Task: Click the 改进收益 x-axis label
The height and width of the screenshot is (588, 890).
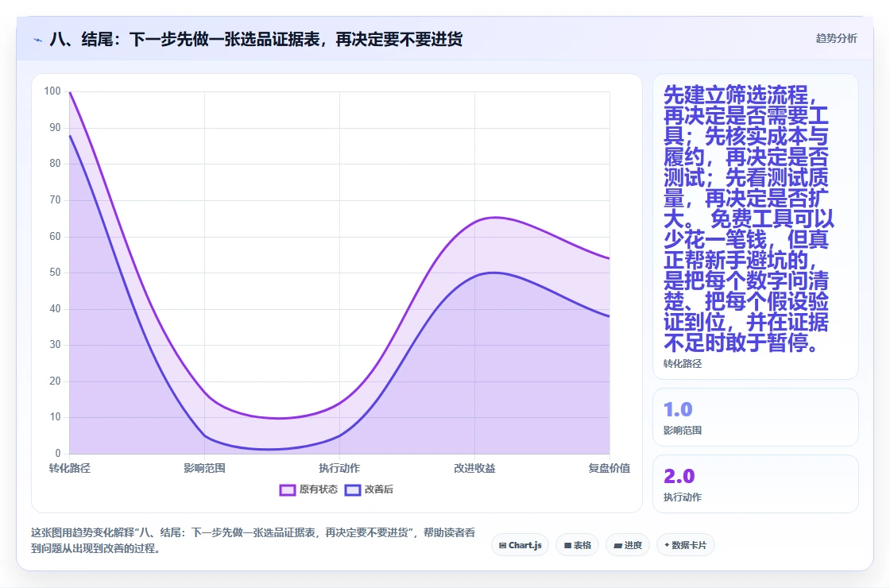Action: point(474,468)
